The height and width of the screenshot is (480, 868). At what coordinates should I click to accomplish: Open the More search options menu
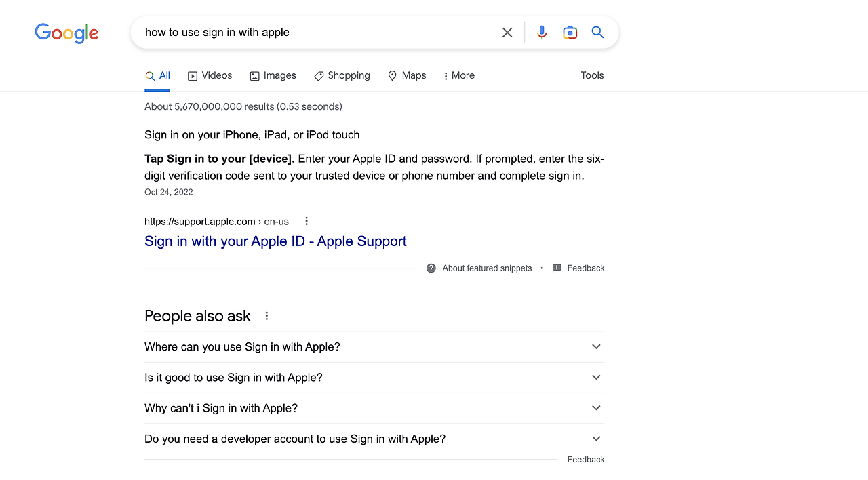tap(459, 75)
